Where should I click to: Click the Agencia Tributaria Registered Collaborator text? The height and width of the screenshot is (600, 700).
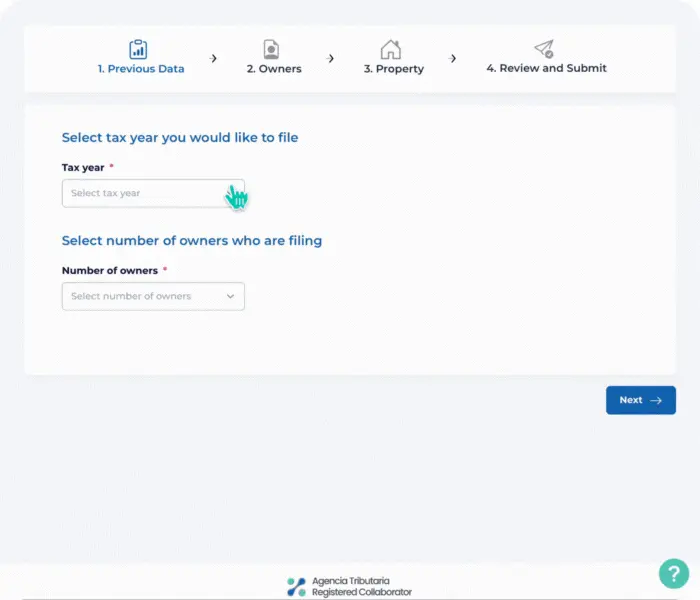(361, 587)
